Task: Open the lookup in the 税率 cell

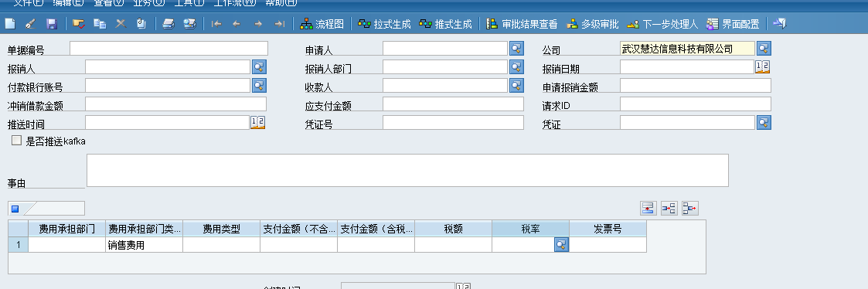Action: tap(561, 245)
